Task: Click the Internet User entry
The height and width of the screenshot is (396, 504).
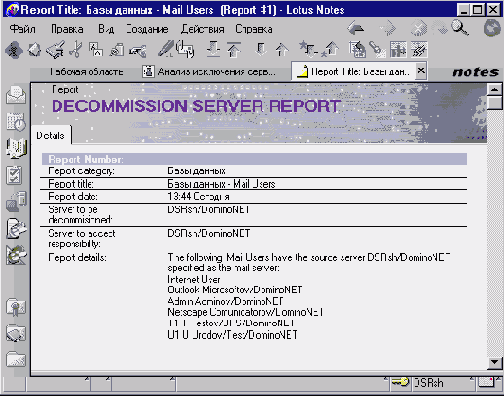Action: coord(194,279)
